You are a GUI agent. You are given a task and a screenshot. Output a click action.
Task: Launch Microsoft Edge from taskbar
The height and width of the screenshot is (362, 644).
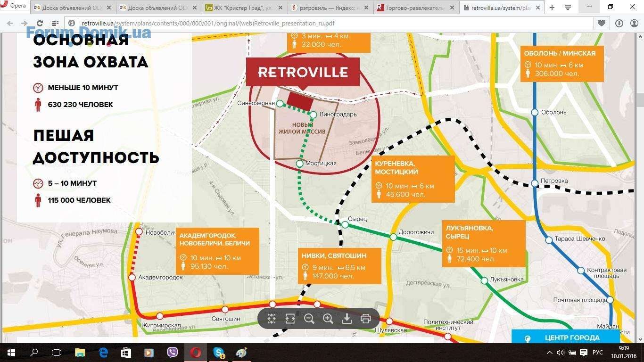point(103,353)
